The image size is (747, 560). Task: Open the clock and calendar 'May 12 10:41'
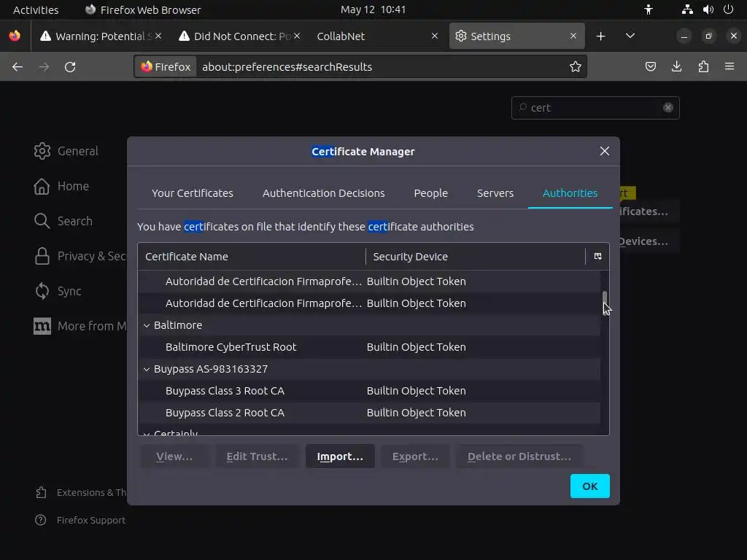coord(373,9)
